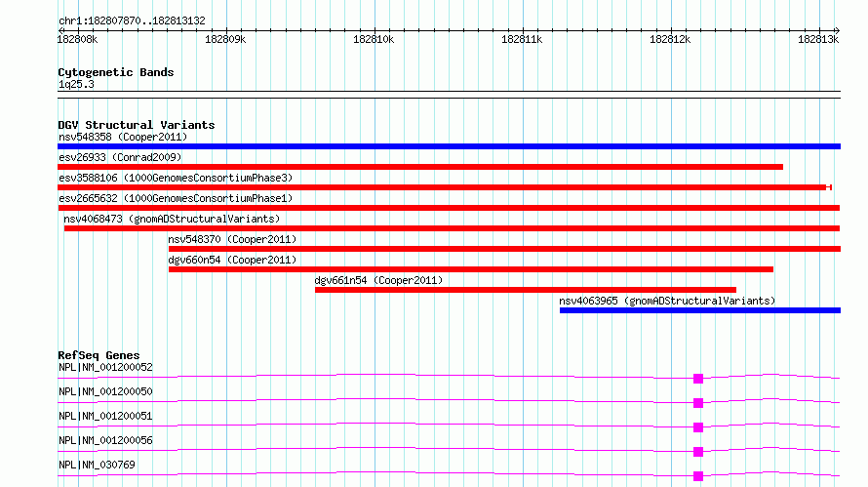Click the chr1:182807870..182813132 region label
Screen dimensions: 868x487
click(x=132, y=20)
